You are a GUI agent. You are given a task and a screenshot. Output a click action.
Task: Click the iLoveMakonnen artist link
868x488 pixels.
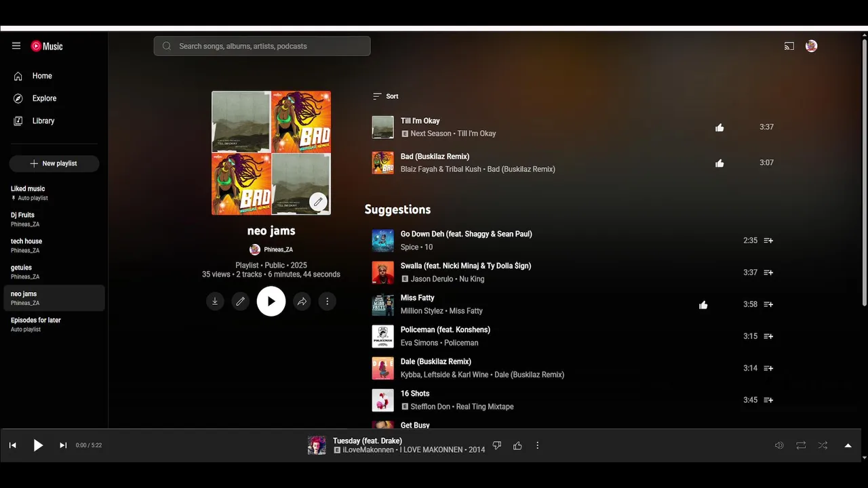(369, 450)
